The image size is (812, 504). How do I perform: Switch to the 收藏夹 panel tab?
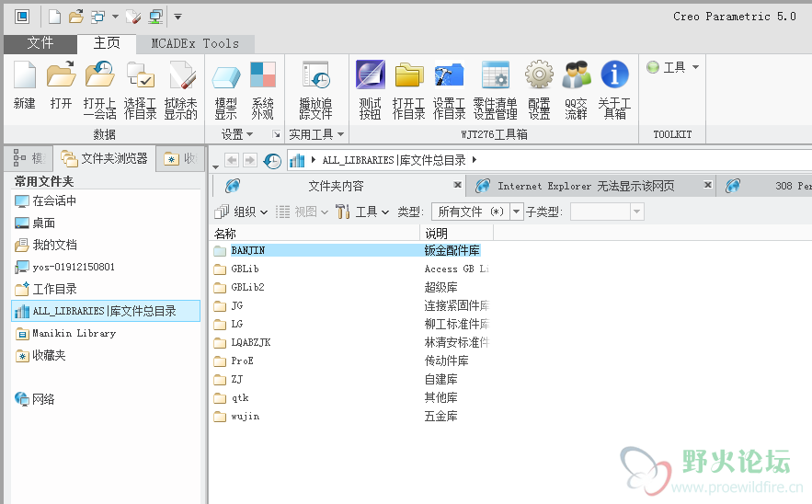pyautogui.click(x=180, y=158)
